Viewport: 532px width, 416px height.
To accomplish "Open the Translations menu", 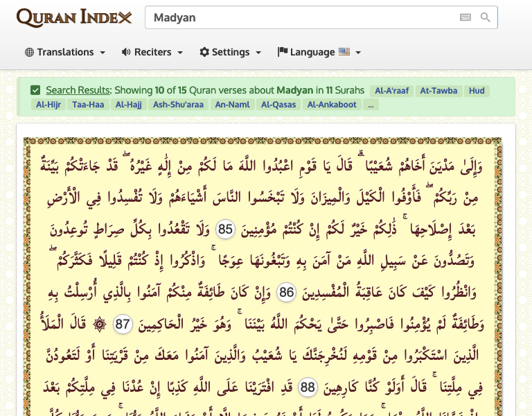I will pyautogui.click(x=65, y=52).
